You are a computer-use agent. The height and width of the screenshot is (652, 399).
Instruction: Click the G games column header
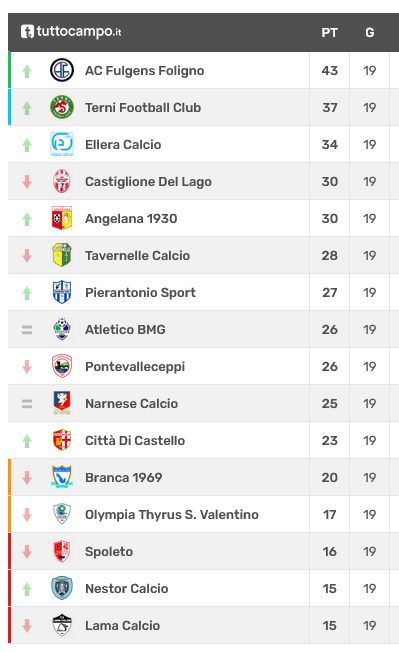click(x=369, y=32)
